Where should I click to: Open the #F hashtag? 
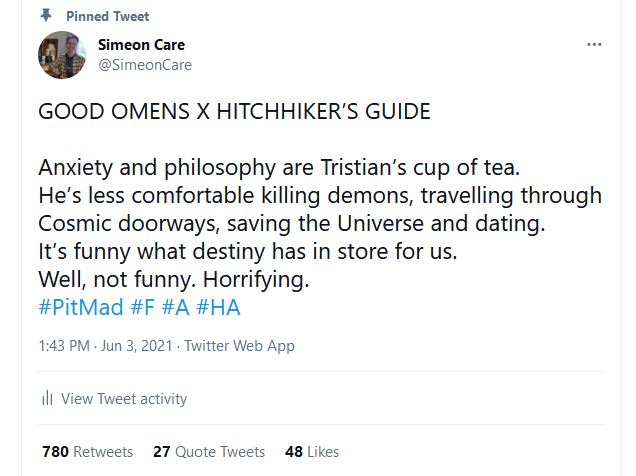(x=143, y=306)
